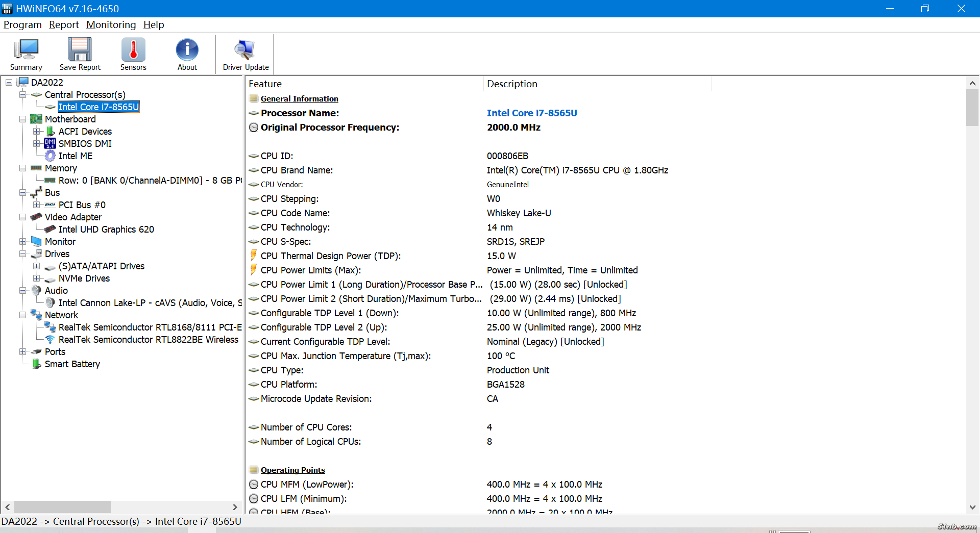Open the Report menu

point(64,24)
